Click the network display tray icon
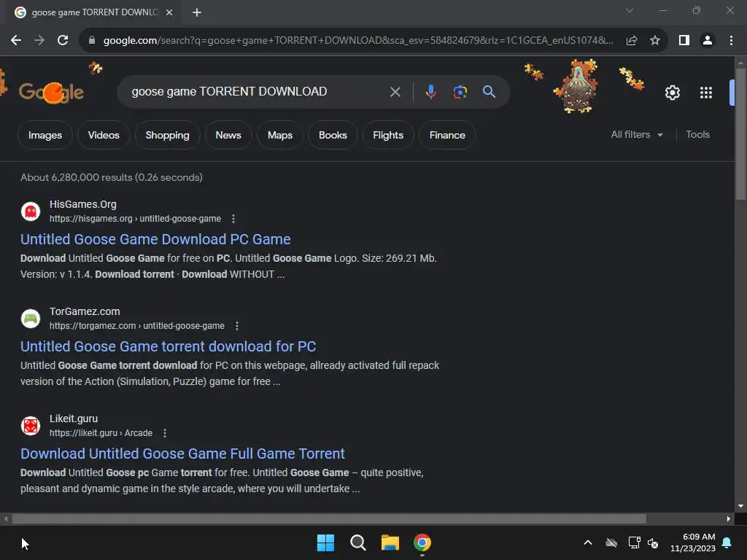The image size is (747, 560). 634,542
